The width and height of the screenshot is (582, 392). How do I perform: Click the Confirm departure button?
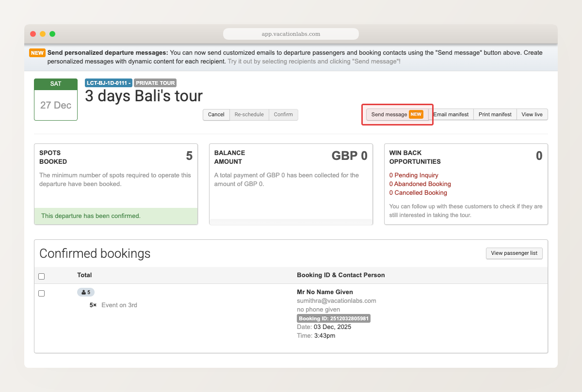(x=283, y=114)
